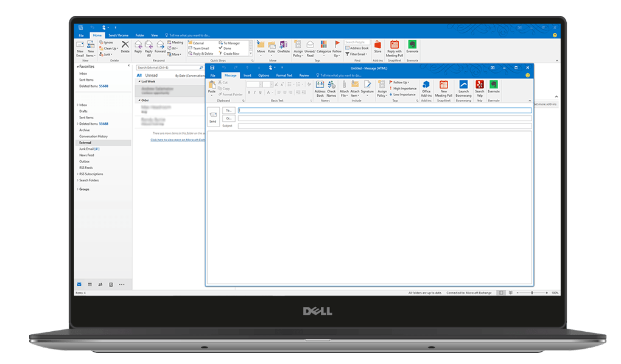Show only Unread messages filter
The height and width of the screenshot is (364, 621).
[x=151, y=75]
